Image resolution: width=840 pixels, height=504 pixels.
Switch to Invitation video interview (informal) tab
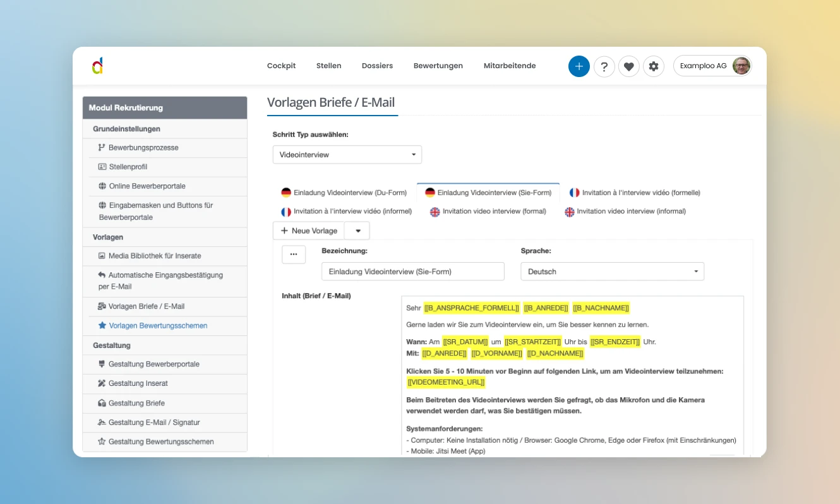[625, 212]
